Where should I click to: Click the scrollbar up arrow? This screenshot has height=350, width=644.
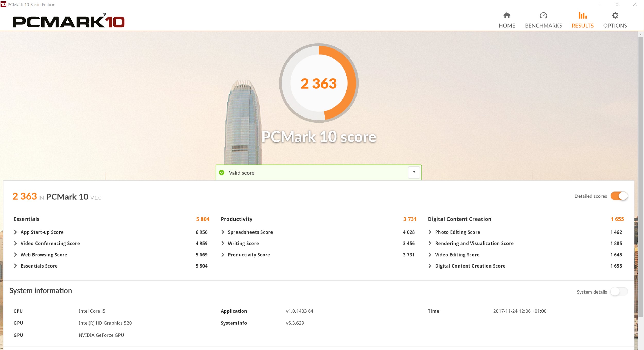640,35
